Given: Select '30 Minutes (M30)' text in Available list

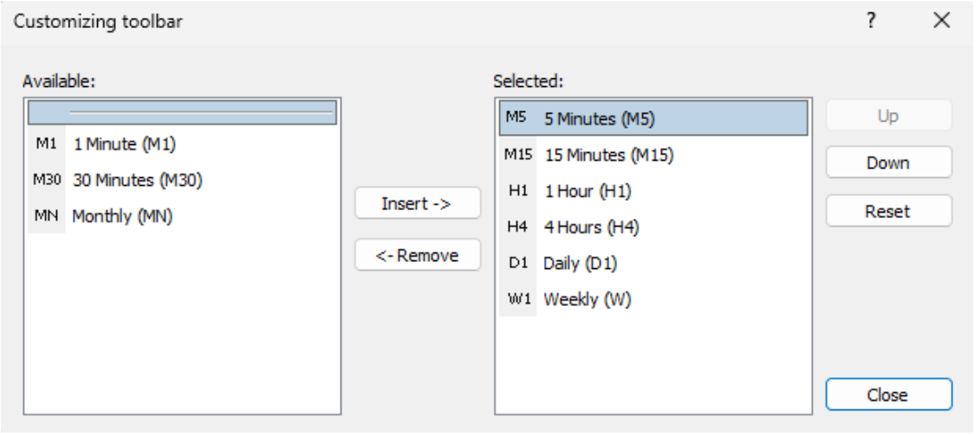Looking at the screenshot, I should [138, 180].
